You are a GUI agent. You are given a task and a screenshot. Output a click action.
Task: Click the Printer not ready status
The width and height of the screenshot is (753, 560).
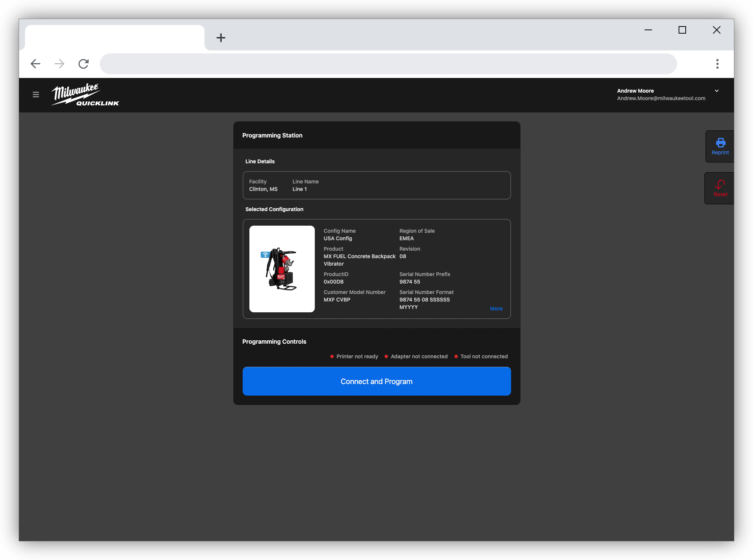coord(354,356)
